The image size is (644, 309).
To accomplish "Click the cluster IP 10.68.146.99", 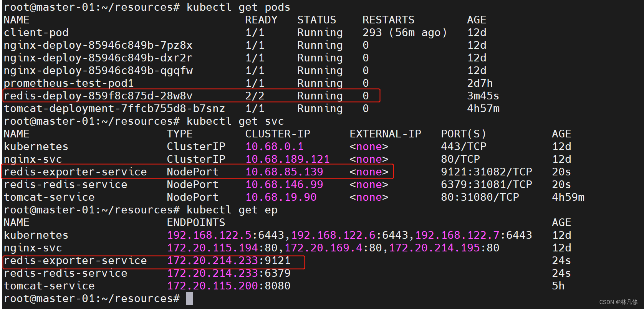I will 284,185.
